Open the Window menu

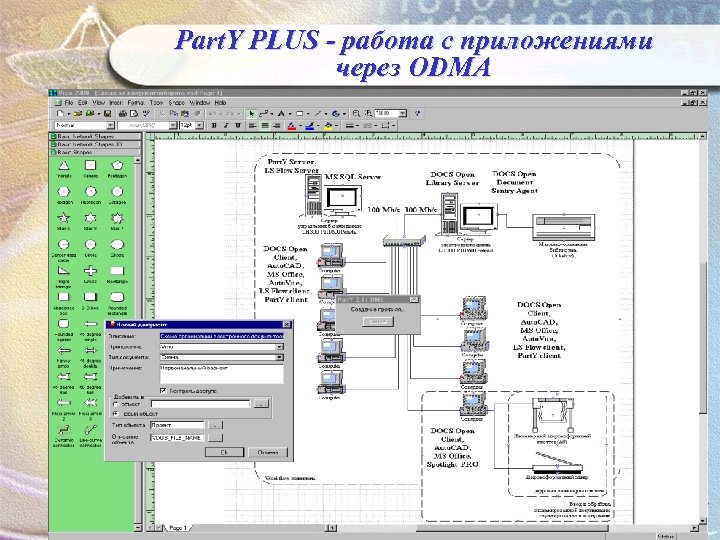(x=199, y=103)
